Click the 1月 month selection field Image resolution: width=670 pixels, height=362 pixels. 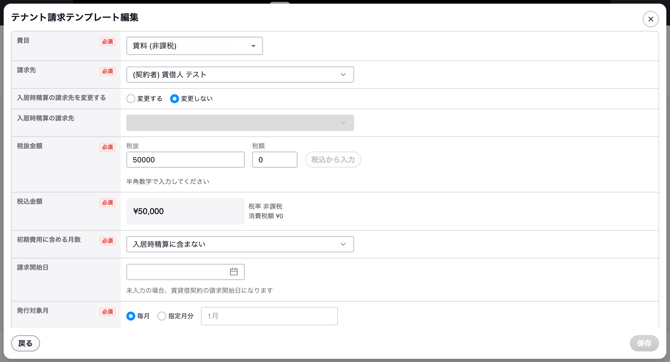pyautogui.click(x=269, y=316)
